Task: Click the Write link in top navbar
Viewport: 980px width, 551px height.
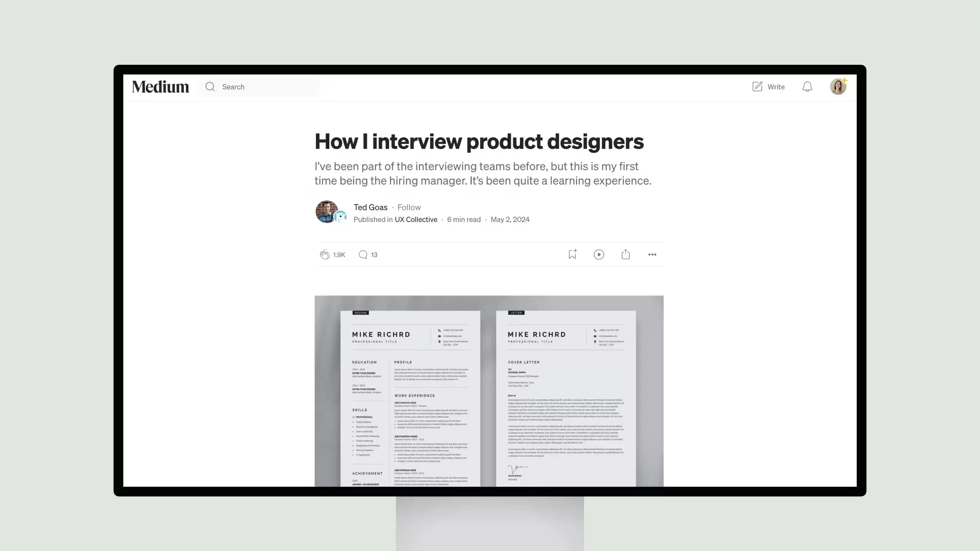Action: pos(769,86)
